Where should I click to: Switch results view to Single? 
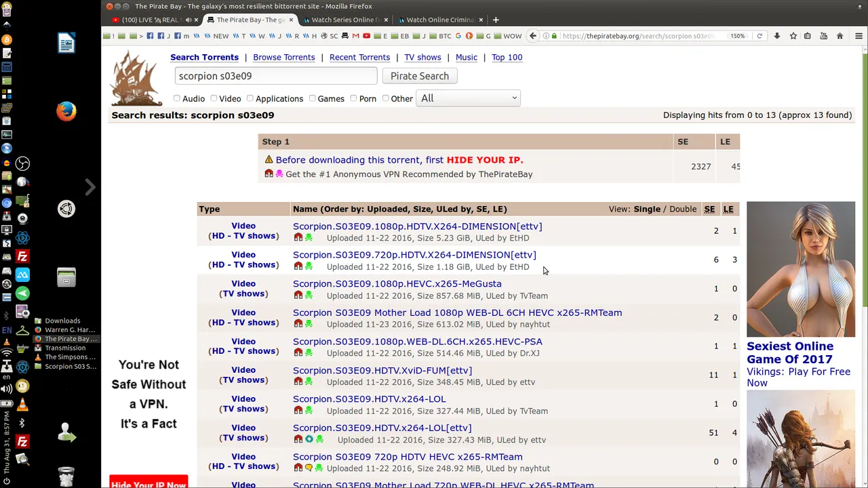click(647, 209)
